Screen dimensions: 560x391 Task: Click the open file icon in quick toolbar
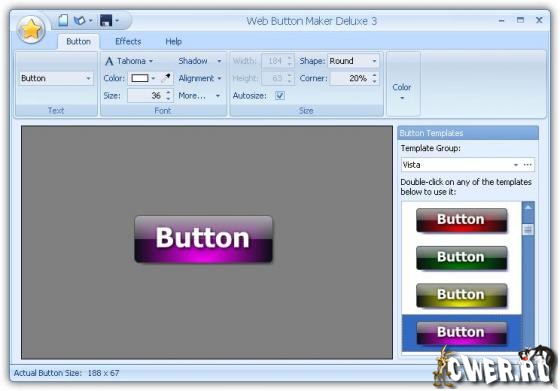pos(79,21)
